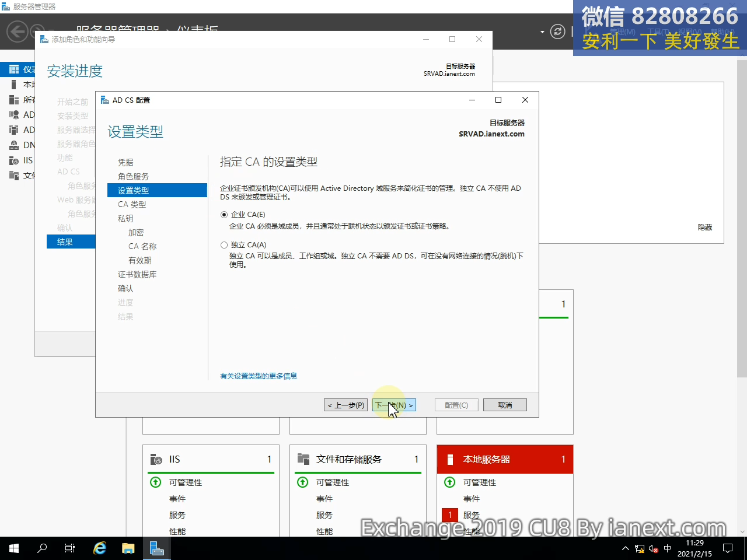The image size is (747, 560).
Task: Open 事件 in the 文件和存储服务 tile
Action: 324,499
